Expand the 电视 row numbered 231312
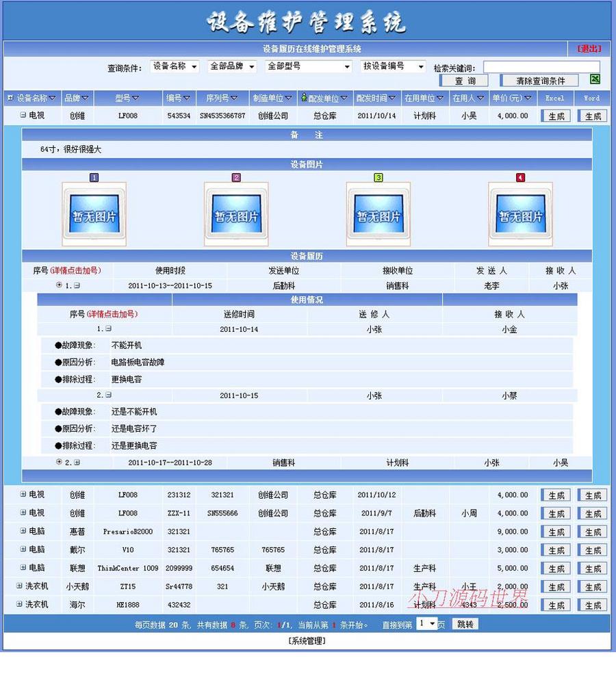The width and height of the screenshot is (616, 680). pyautogui.click(x=23, y=494)
